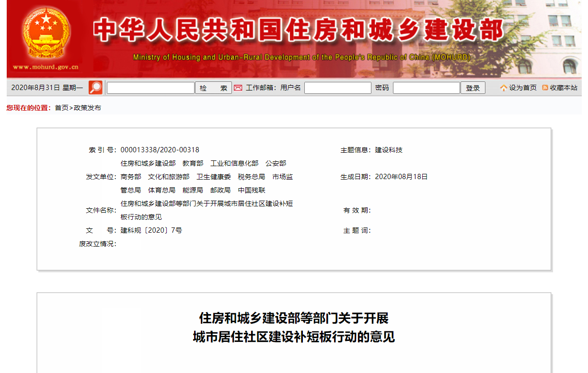Focus the 用户名 username field
This screenshot has width=588, height=373.
tap(338, 88)
